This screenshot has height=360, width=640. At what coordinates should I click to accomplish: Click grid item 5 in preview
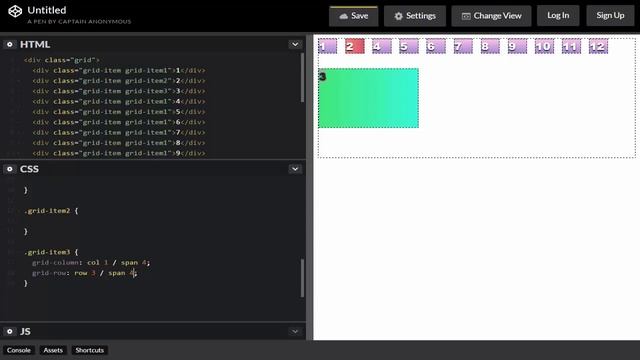pos(409,46)
